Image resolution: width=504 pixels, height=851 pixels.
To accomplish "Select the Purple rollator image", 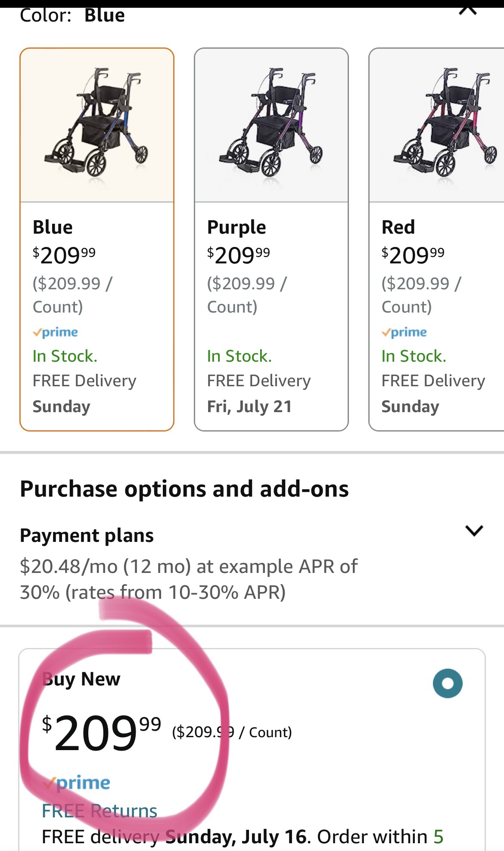I will point(271,125).
